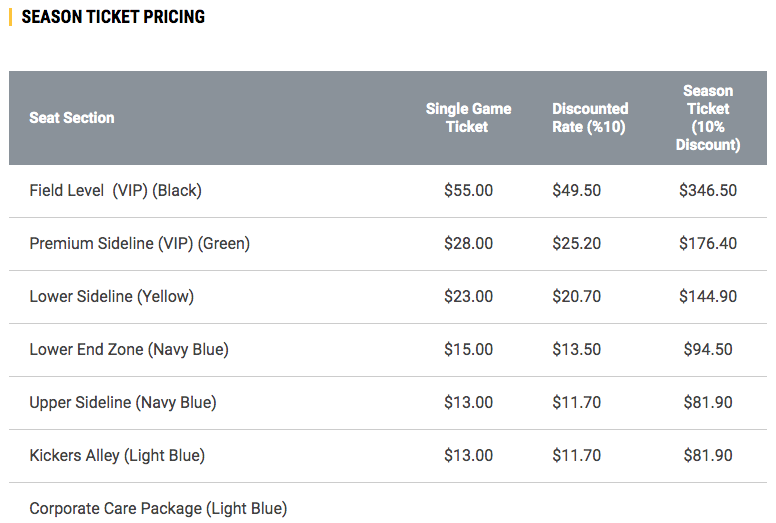Click the Season Ticket 10% Discount header

pyautogui.click(x=708, y=118)
